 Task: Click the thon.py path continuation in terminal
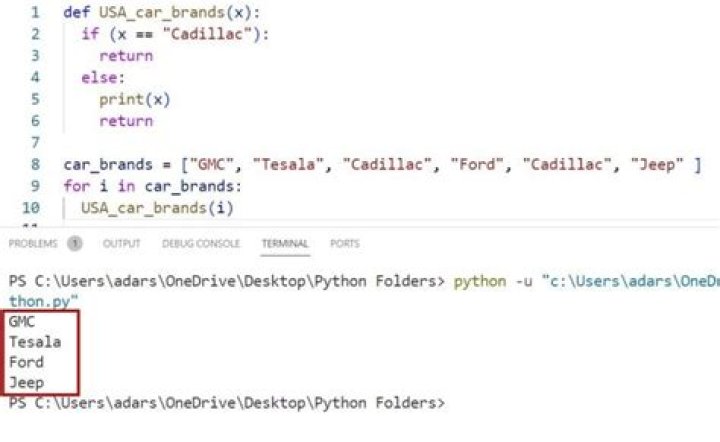44,302
